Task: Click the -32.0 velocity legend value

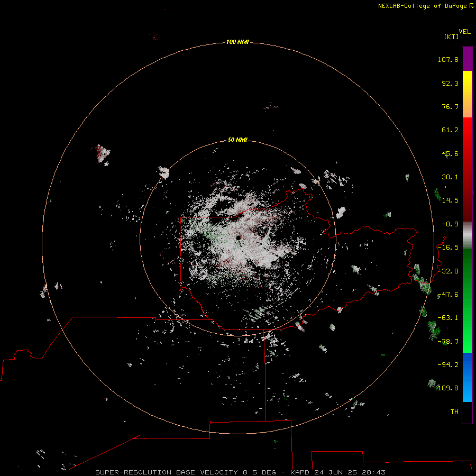Action: click(x=448, y=271)
